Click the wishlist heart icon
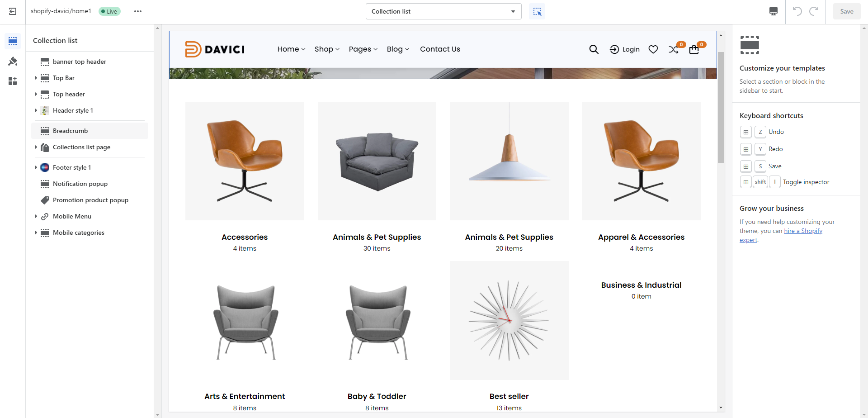868x418 pixels. (653, 49)
